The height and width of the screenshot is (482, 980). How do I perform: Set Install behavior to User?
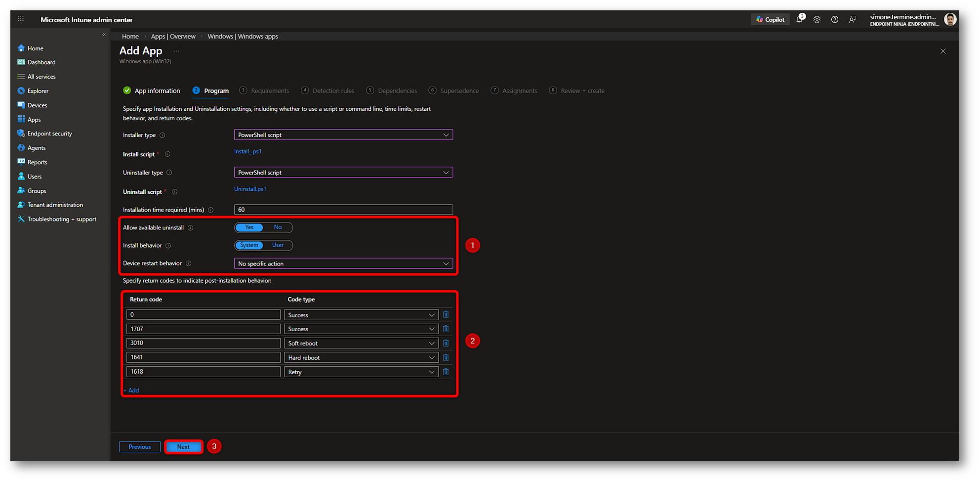278,245
